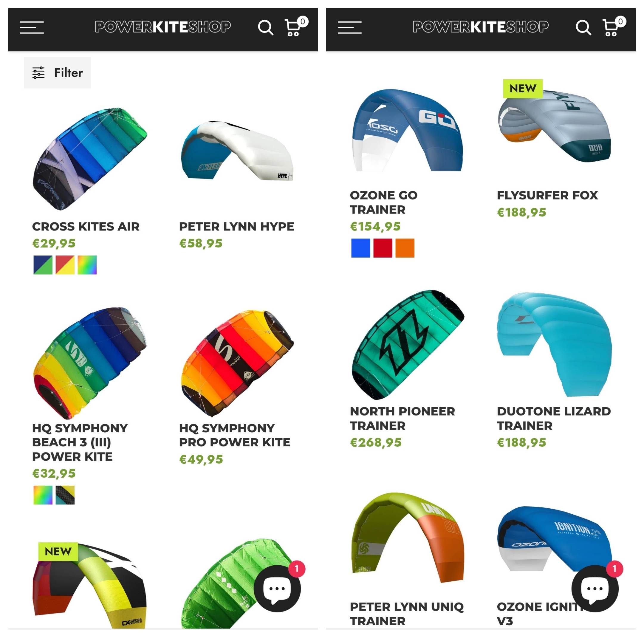Open Flysurfer Fox product title

547,195
